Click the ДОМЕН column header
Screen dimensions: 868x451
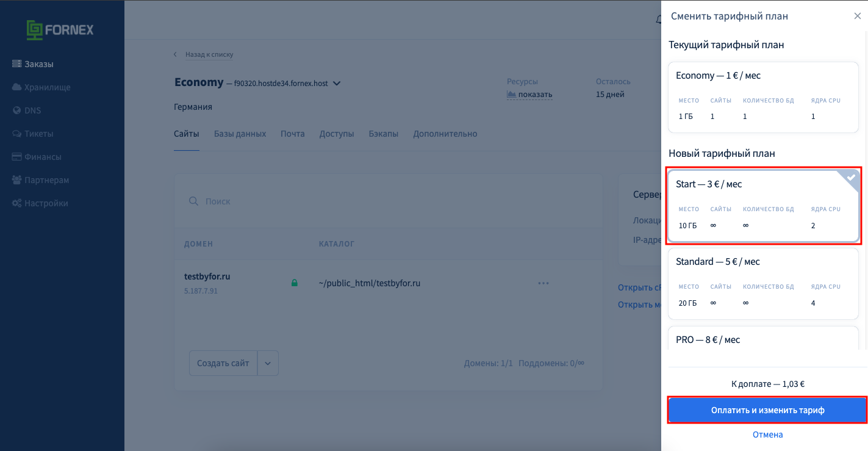click(198, 244)
